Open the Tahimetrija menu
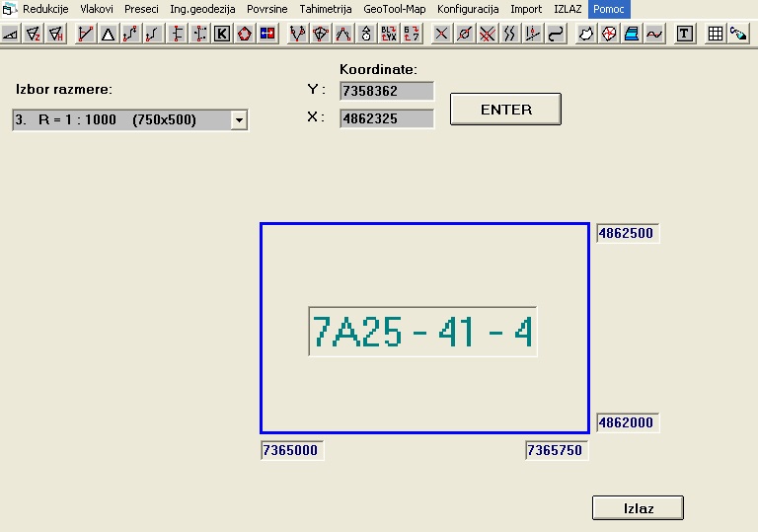Screen dimensions: 758x532 (326, 9)
